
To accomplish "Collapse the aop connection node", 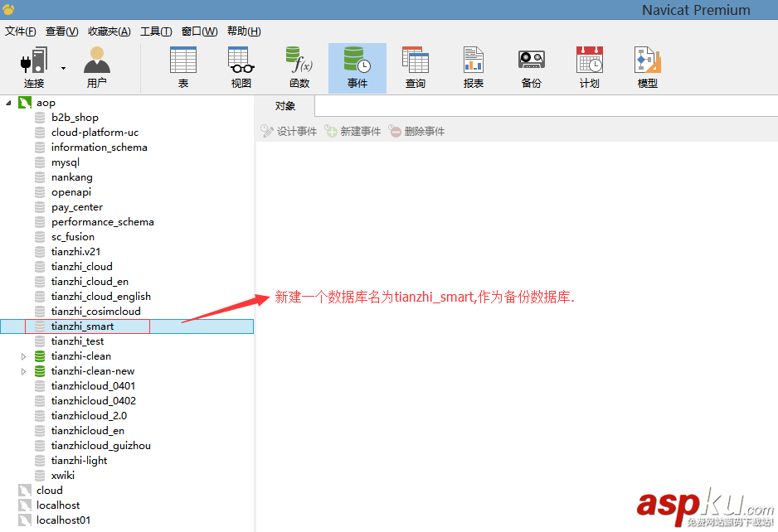I will (8, 103).
